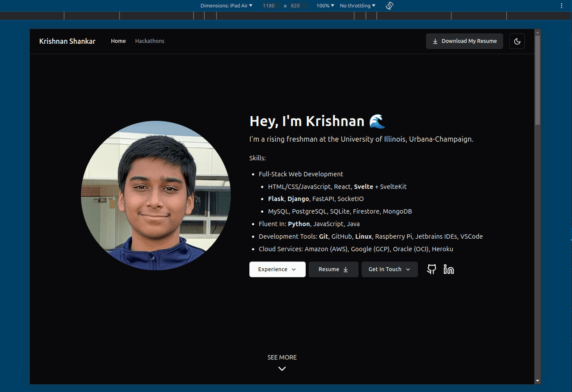Open the No throttling dropdown
572x392 pixels.
pos(357,6)
